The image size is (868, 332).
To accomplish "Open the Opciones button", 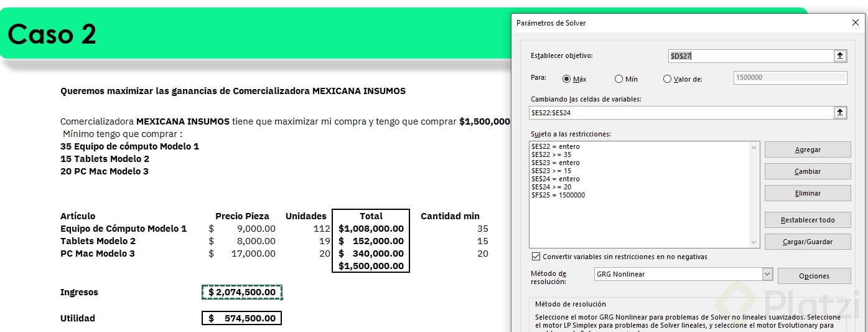I will point(814,276).
